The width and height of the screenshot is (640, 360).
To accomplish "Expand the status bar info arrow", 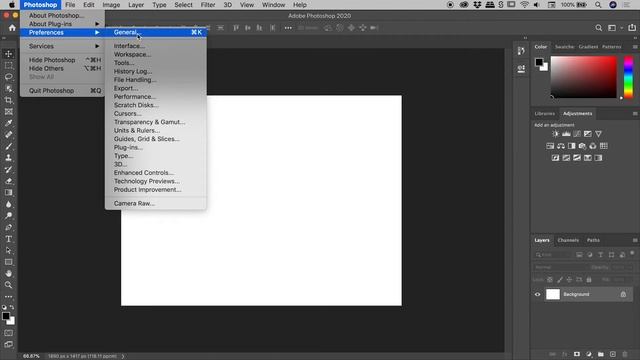I will pos(123,356).
